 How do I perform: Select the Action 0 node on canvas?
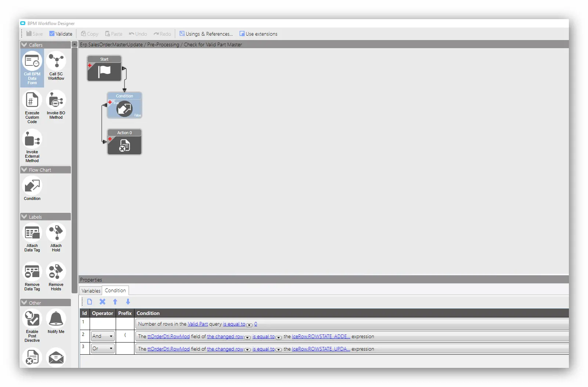tap(125, 146)
